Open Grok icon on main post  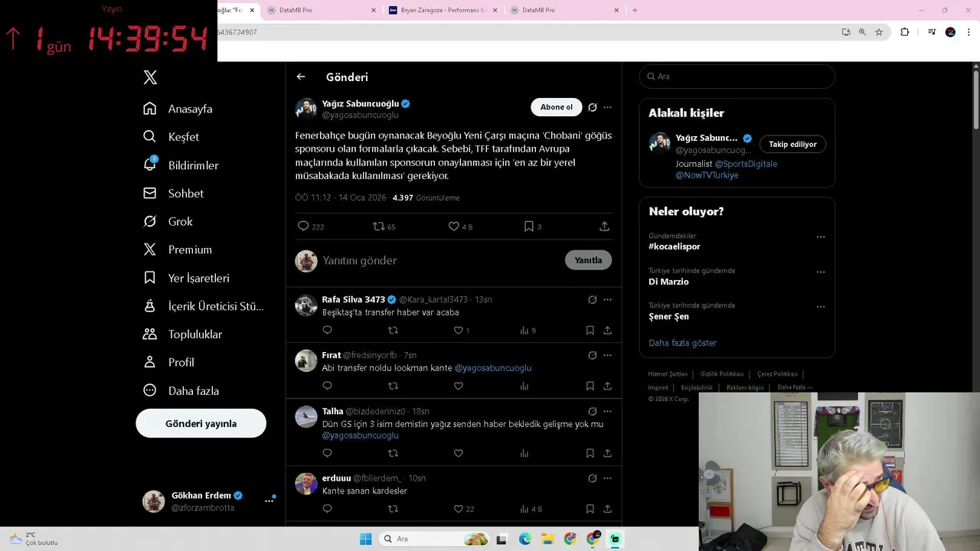click(593, 107)
